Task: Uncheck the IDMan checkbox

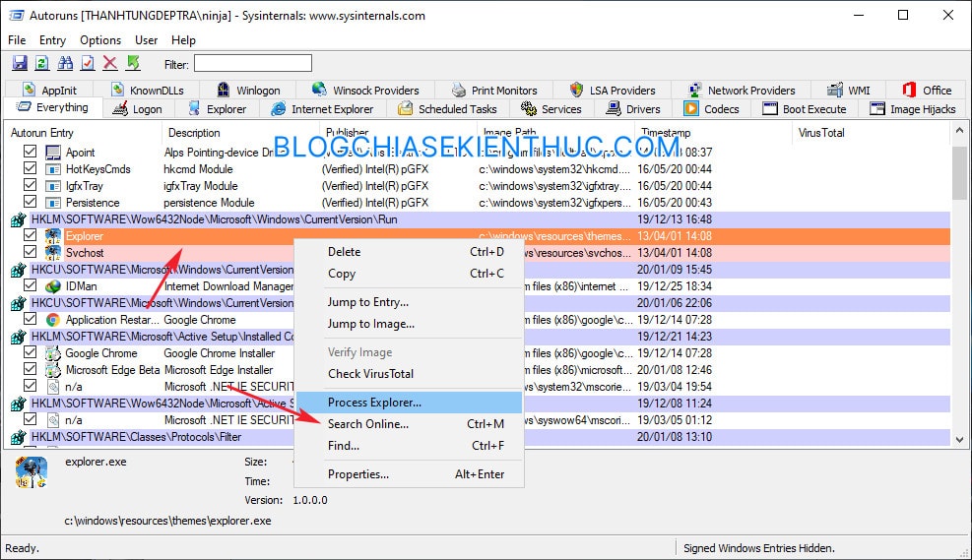Action: (x=30, y=285)
